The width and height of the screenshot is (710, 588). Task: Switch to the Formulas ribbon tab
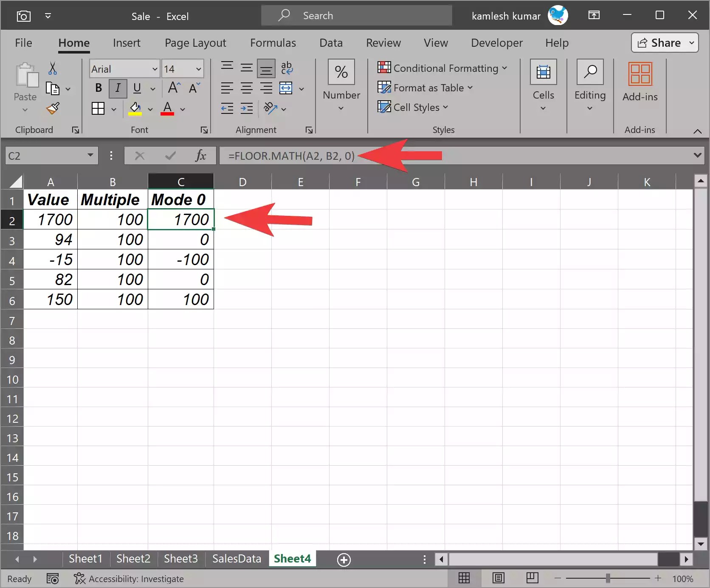point(273,42)
